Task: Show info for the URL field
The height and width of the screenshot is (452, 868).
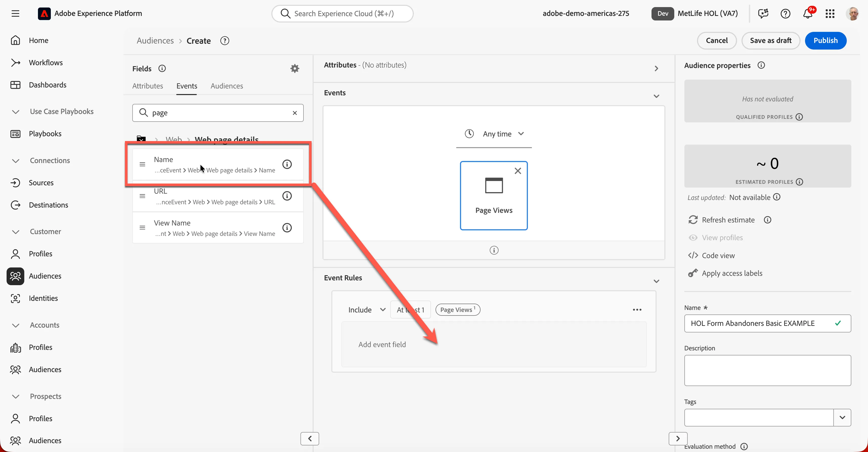Action: 287,196
